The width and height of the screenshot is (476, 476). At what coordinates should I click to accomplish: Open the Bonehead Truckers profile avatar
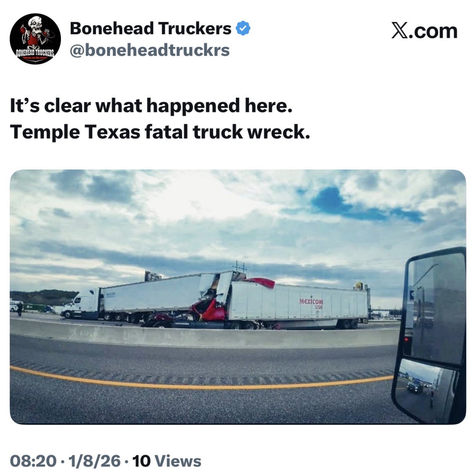(35, 39)
